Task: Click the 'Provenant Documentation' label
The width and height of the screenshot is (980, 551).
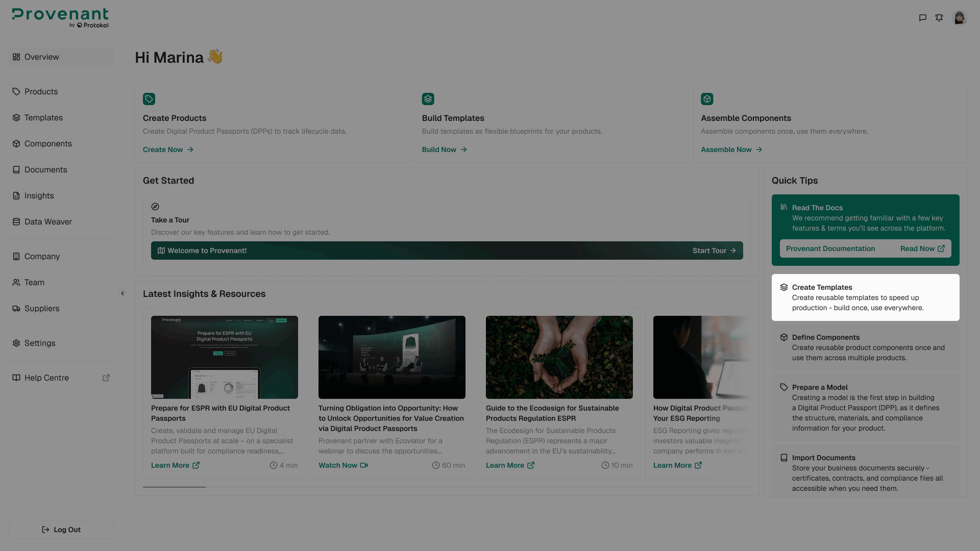Action: point(830,248)
